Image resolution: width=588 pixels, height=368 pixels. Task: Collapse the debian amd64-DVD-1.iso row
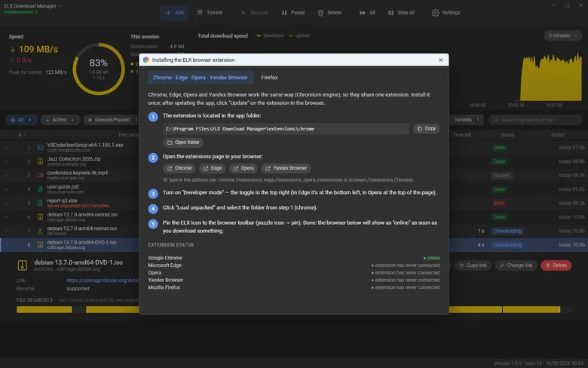[x=6, y=244]
